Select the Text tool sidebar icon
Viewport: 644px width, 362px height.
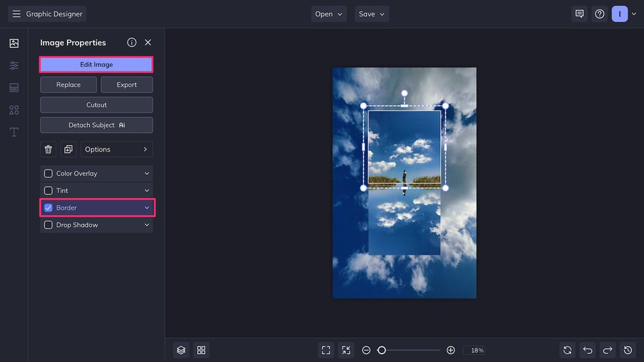14,132
